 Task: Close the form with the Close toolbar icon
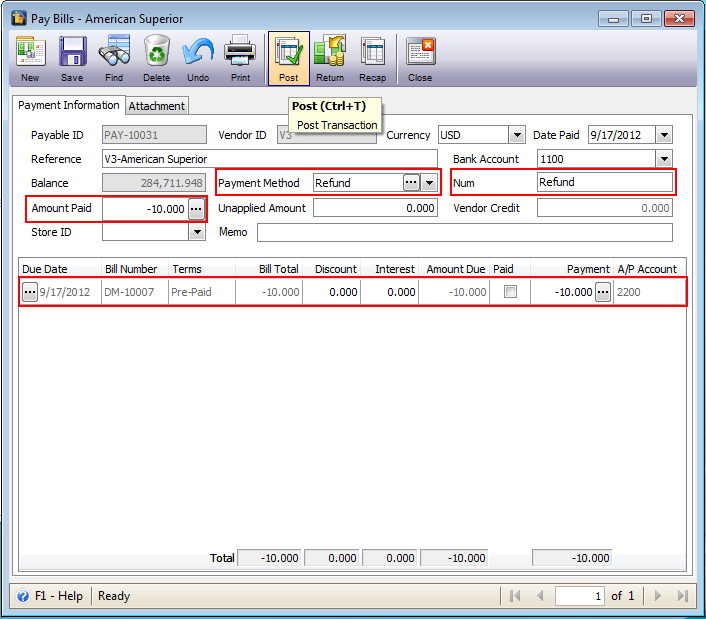[420, 59]
